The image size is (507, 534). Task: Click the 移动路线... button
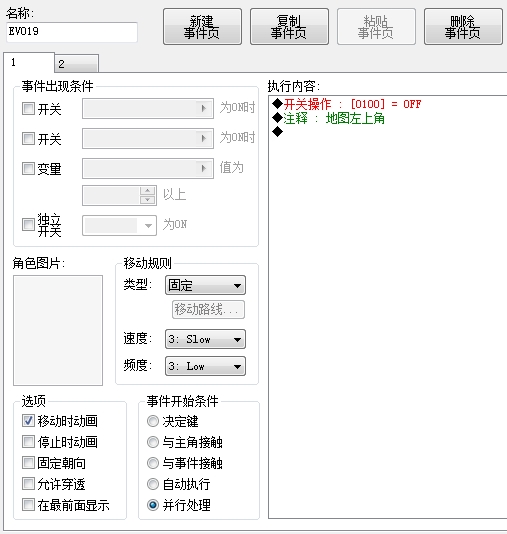(x=208, y=310)
